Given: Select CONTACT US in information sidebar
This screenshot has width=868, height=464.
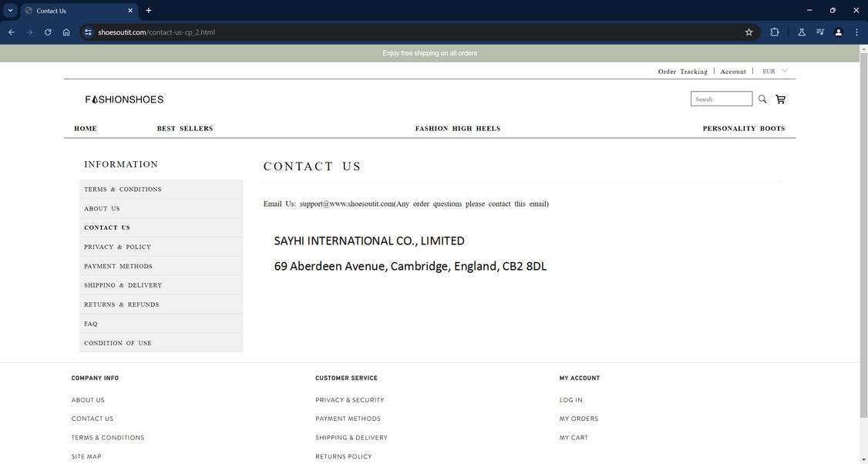Looking at the screenshot, I should coord(161,227).
